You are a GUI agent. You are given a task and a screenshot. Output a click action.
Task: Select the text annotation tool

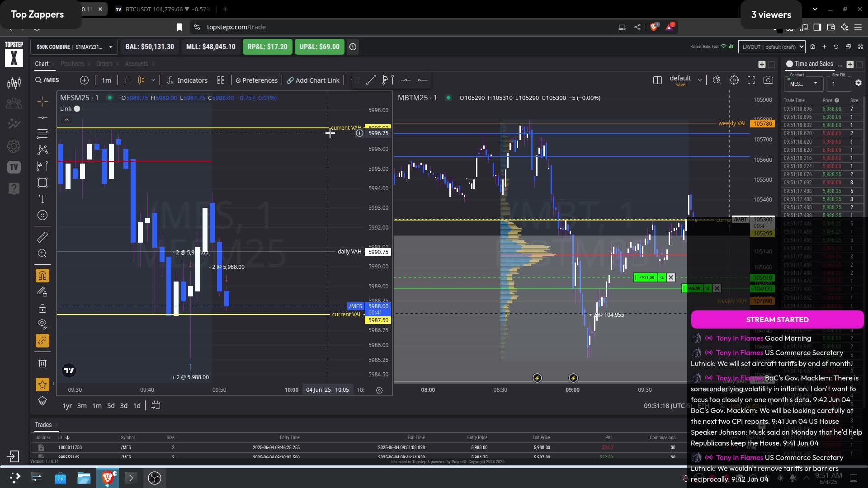(42, 199)
